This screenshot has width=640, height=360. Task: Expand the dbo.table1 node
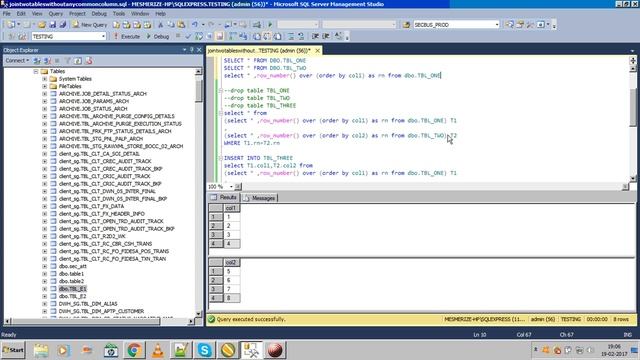[44, 274]
